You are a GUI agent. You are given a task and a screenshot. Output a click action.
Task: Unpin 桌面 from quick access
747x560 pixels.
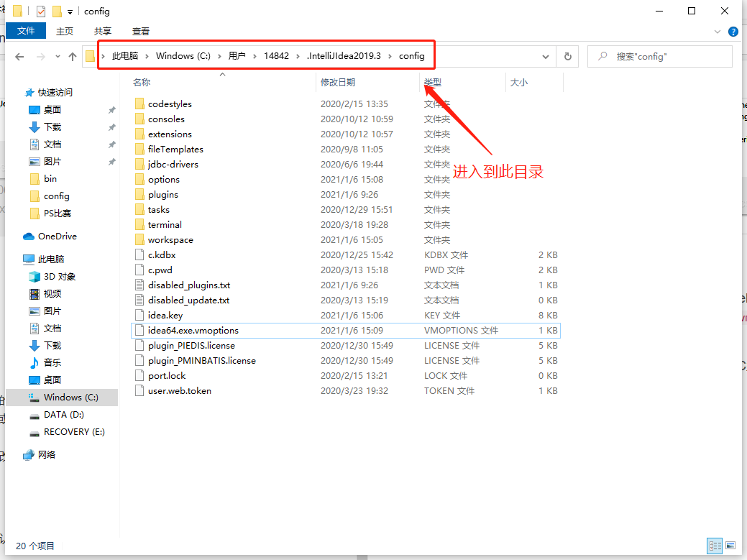pyautogui.click(x=113, y=110)
